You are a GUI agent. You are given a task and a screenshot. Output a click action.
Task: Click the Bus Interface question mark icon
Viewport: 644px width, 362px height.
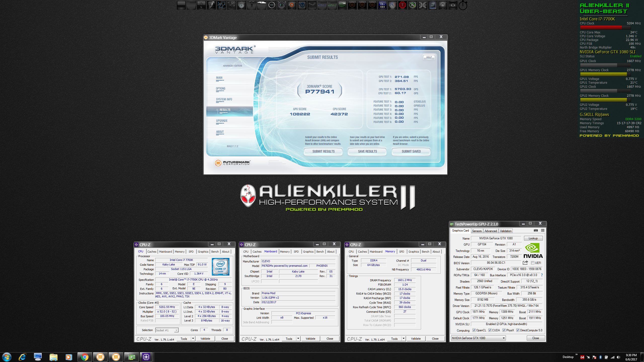point(542,275)
